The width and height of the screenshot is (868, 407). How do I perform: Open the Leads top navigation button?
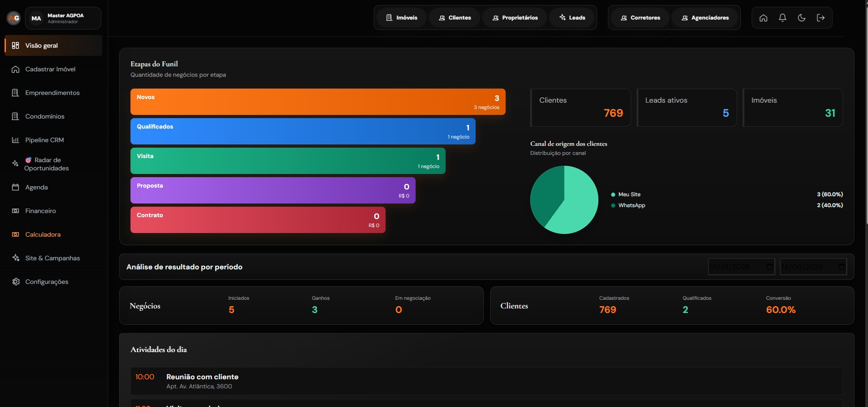pyautogui.click(x=572, y=18)
